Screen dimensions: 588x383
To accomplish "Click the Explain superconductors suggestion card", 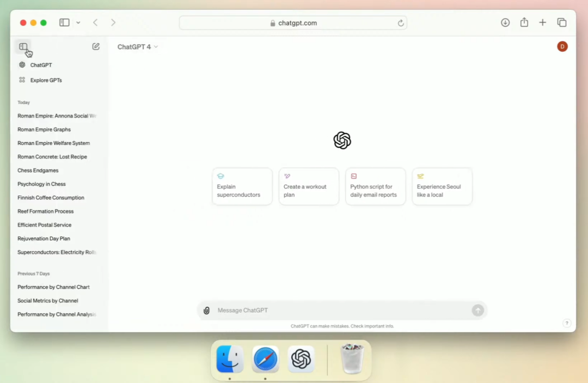I will point(242,186).
